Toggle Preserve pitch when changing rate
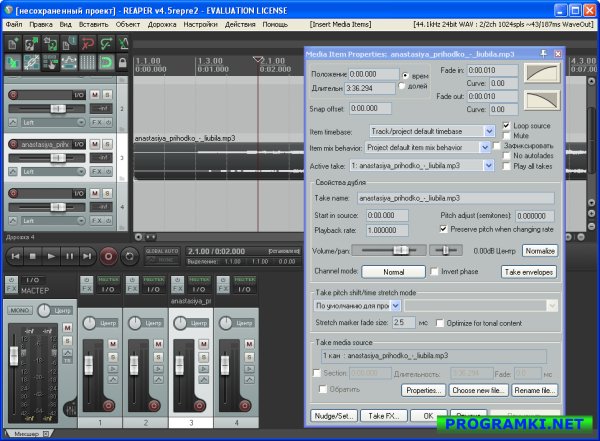The image size is (600, 441). 443,229
